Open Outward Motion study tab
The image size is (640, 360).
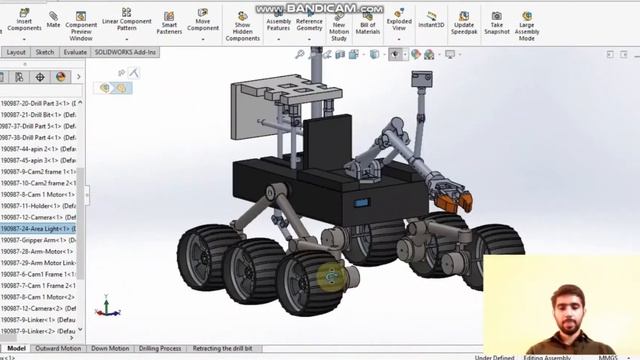(x=58, y=348)
